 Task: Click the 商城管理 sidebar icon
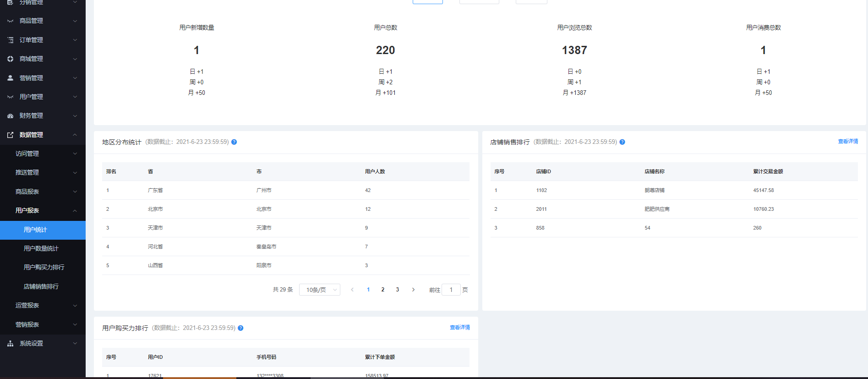click(x=10, y=59)
